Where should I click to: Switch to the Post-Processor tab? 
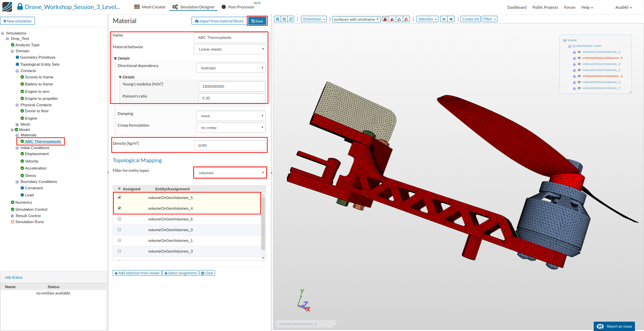(238, 7)
